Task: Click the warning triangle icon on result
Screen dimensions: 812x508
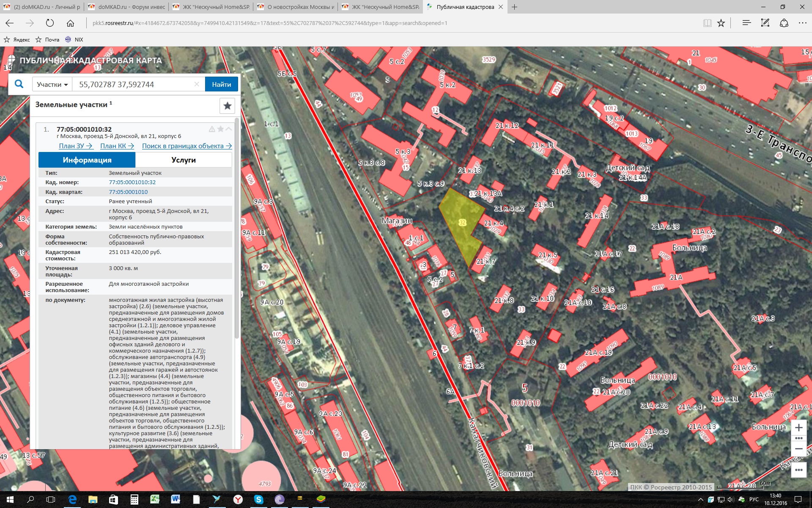Action: point(212,129)
